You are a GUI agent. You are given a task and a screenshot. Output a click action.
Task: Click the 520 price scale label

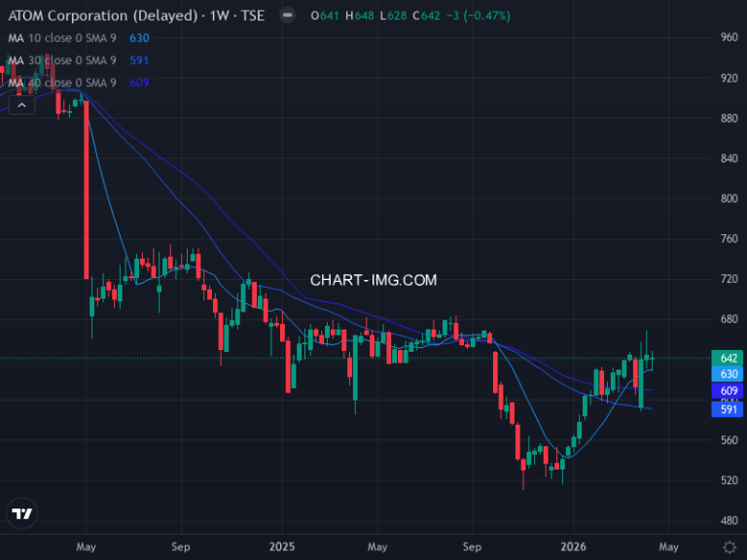click(729, 480)
